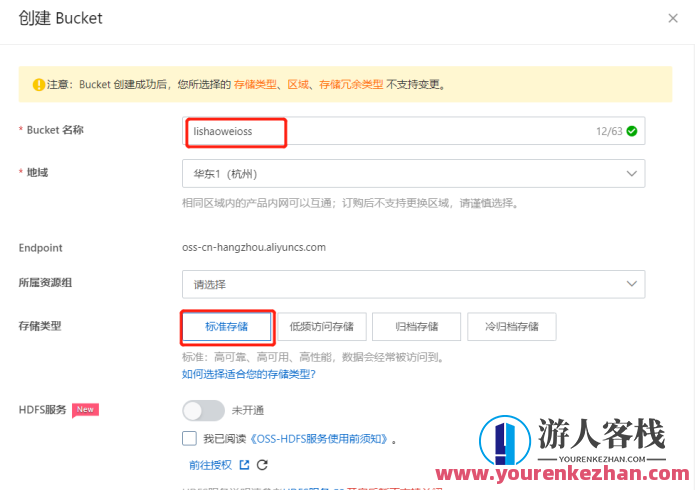Select 归档存储 storage type
The width and height of the screenshot is (695, 490).
[x=417, y=327]
